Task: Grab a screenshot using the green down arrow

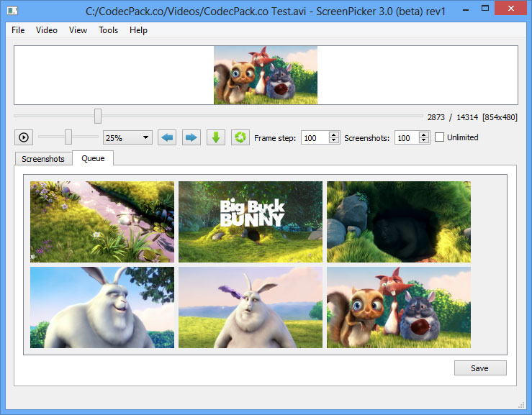Action: (216, 137)
